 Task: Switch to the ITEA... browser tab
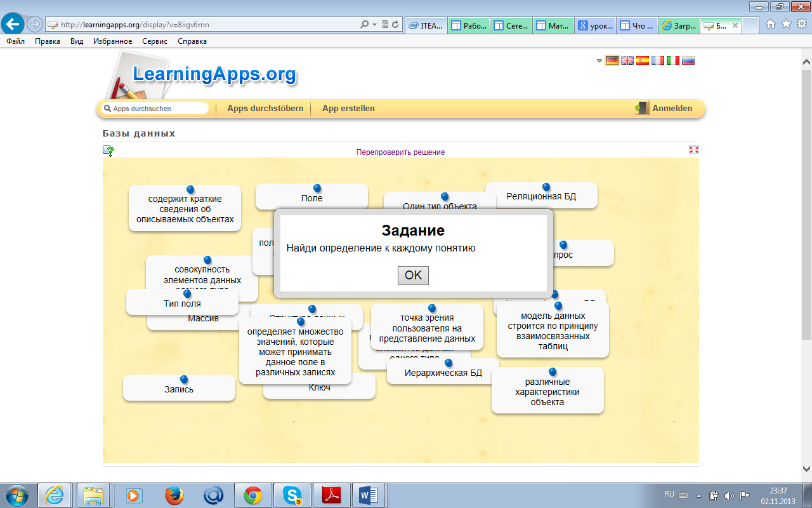coord(426,25)
